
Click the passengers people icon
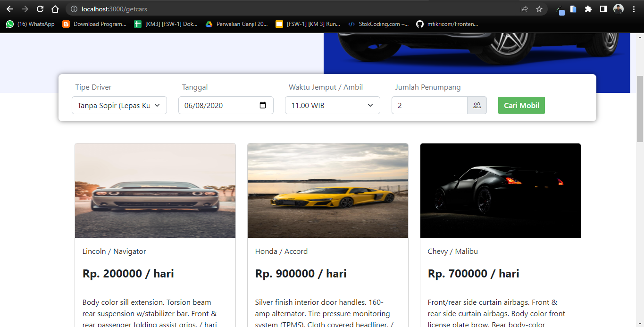(x=477, y=105)
